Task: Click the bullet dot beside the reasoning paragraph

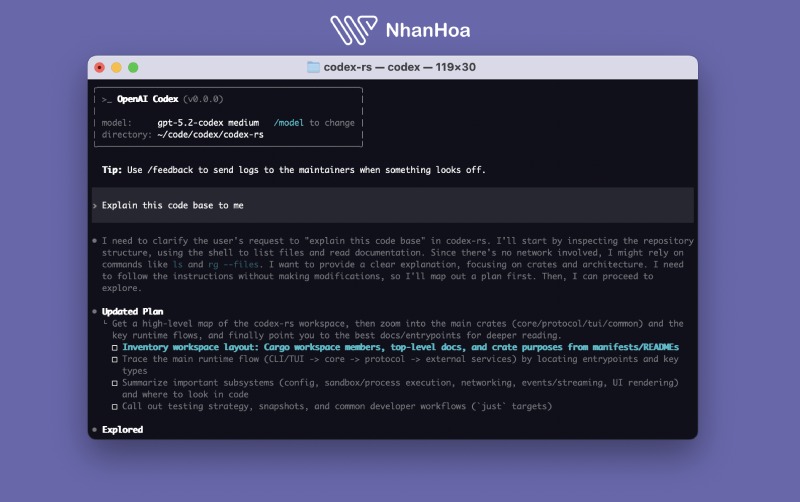Action: 95,241
